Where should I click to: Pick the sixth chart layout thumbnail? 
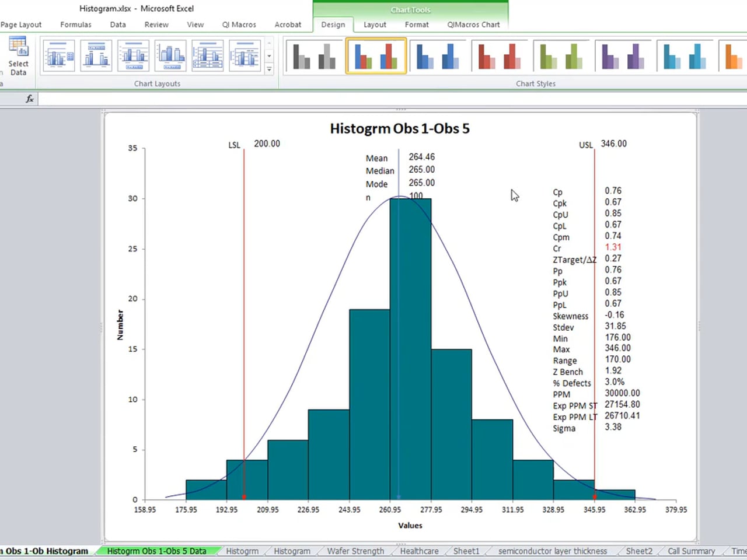pos(245,56)
